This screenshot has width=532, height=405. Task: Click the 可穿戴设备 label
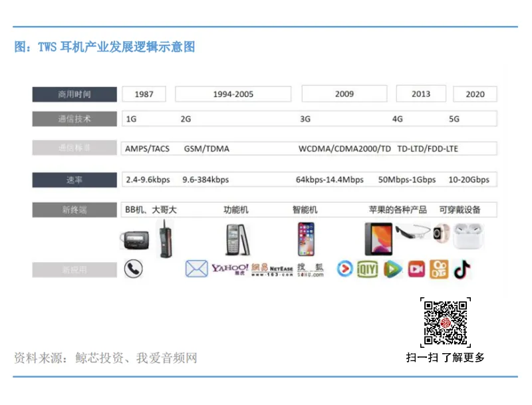pyautogui.click(x=460, y=209)
